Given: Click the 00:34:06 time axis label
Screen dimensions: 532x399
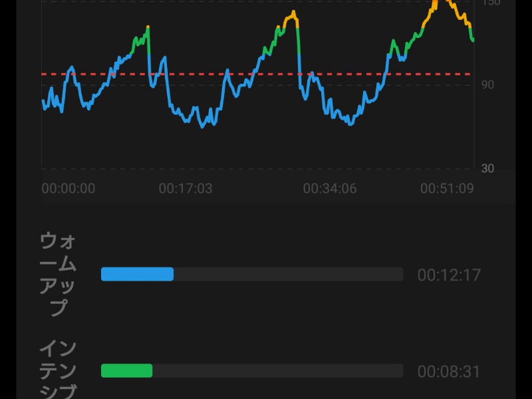Looking at the screenshot, I should (330, 189).
